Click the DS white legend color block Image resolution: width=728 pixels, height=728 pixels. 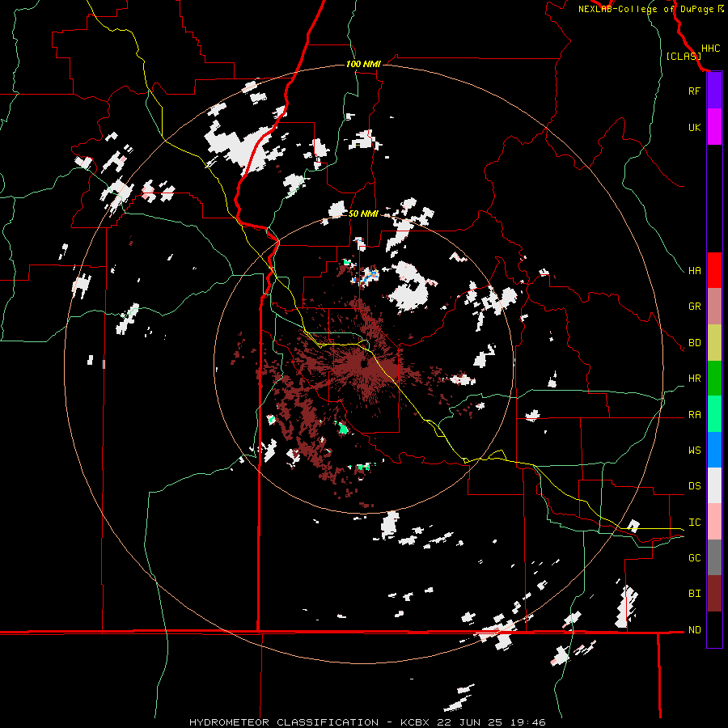pyautogui.click(x=714, y=485)
